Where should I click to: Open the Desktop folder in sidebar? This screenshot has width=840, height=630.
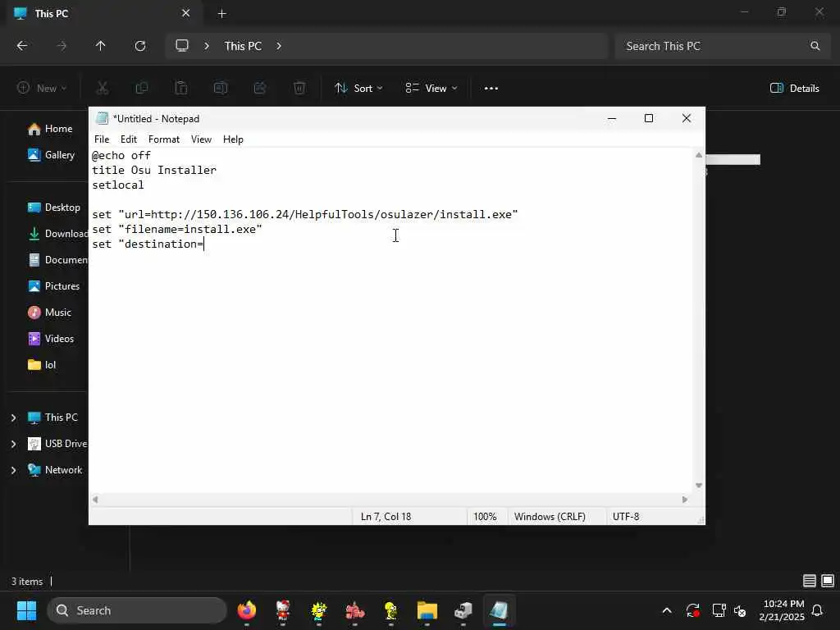(54, 208)
